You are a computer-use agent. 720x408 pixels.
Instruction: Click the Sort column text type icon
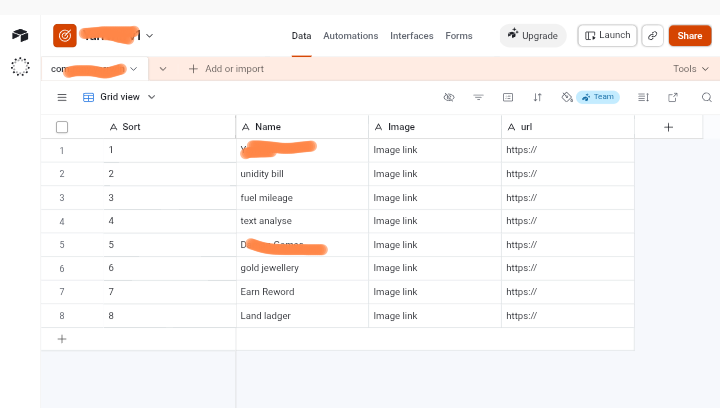[x=113, y=127]
